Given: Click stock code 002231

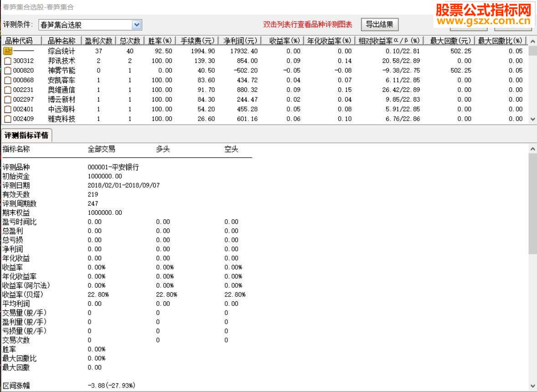Looking at the screenshot, I should [24, 90].
